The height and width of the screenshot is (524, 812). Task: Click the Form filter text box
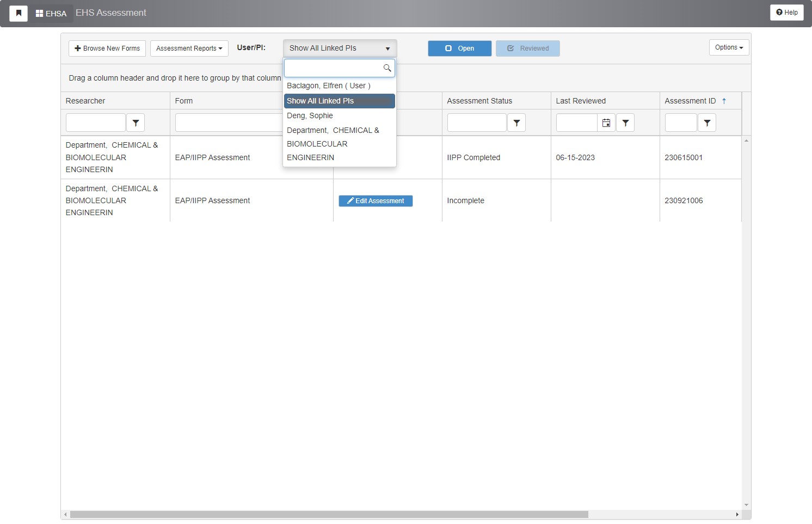(229, 123)
